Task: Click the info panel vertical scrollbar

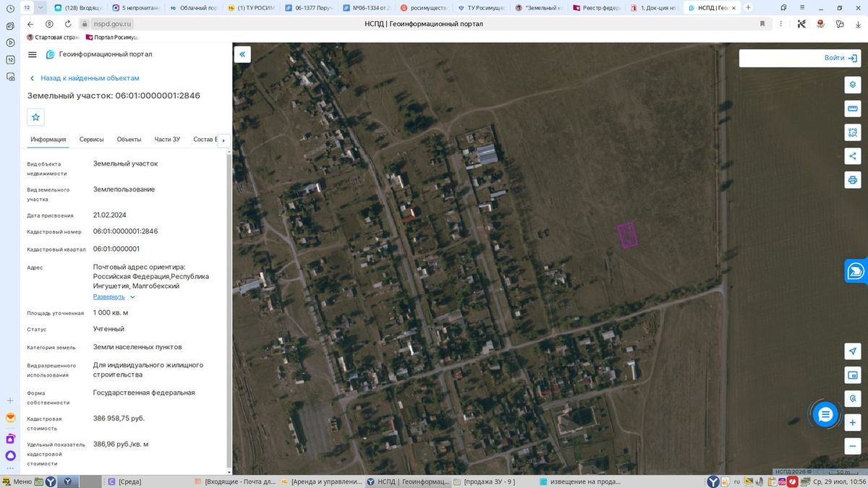Action: [229, 311]
